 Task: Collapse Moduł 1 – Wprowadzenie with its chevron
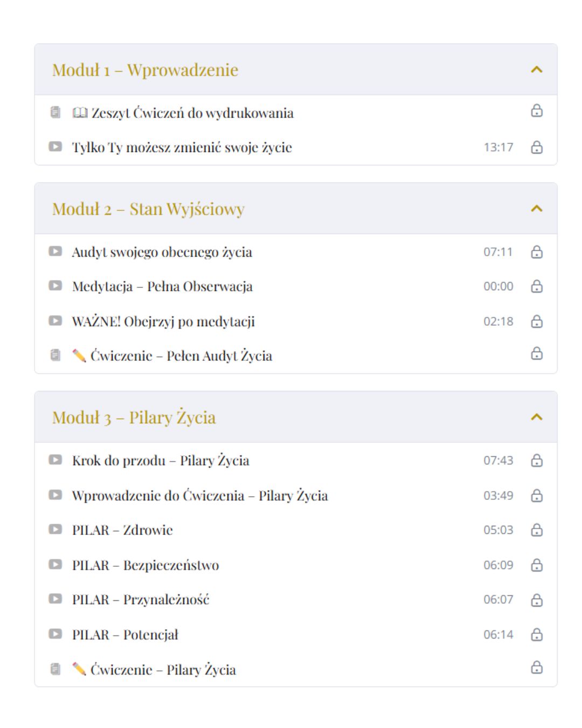536,70
